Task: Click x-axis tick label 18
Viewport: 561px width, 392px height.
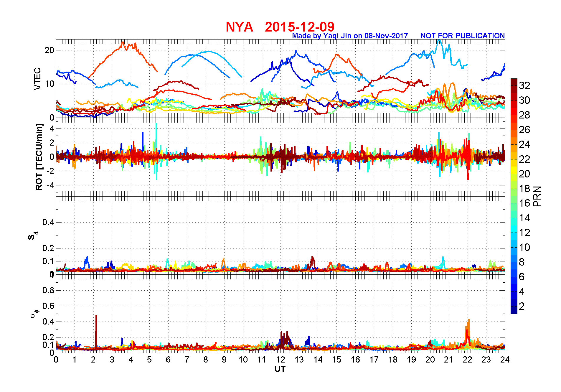Action: click(x=393, y=360)
